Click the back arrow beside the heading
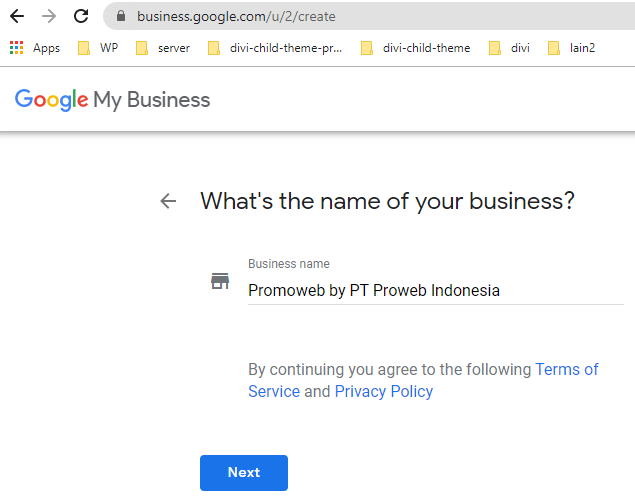 tap(168, 201)
